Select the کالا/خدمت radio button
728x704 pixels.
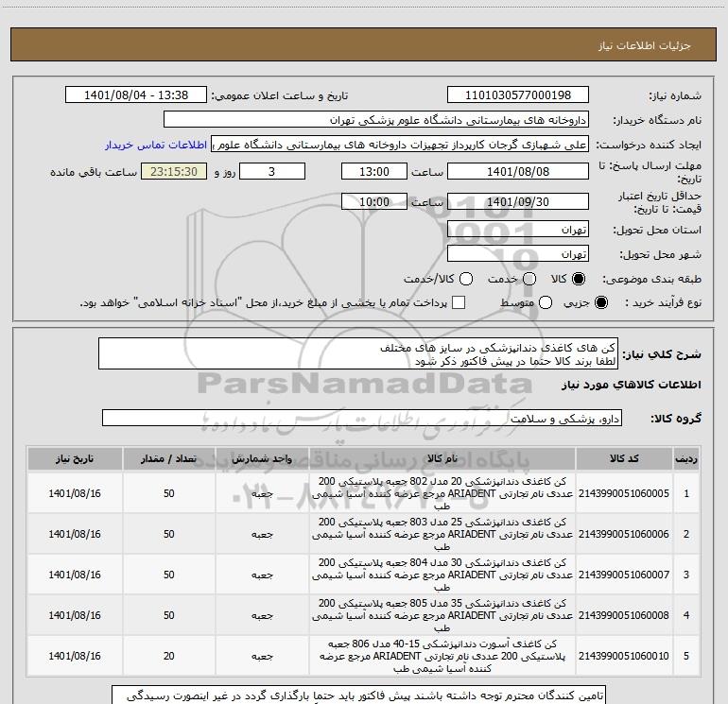(x=466, y=279)
